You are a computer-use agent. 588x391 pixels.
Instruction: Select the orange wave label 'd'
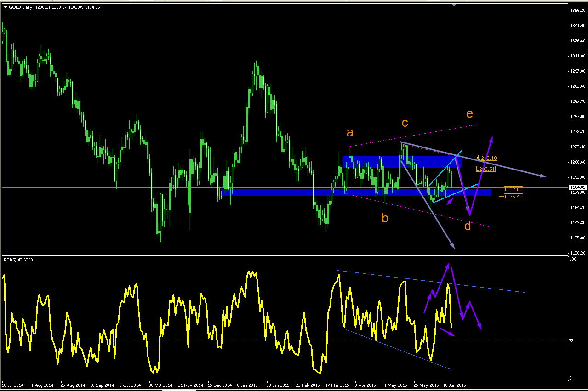[468, 226]
